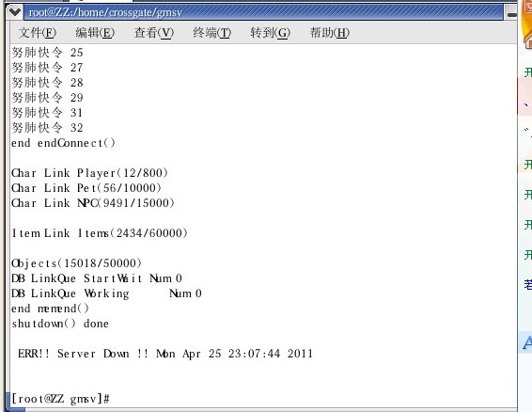Viewport: 532px width, 412px height.
Task: Open the 帮助(H) menu
Action: click(330, 33)
